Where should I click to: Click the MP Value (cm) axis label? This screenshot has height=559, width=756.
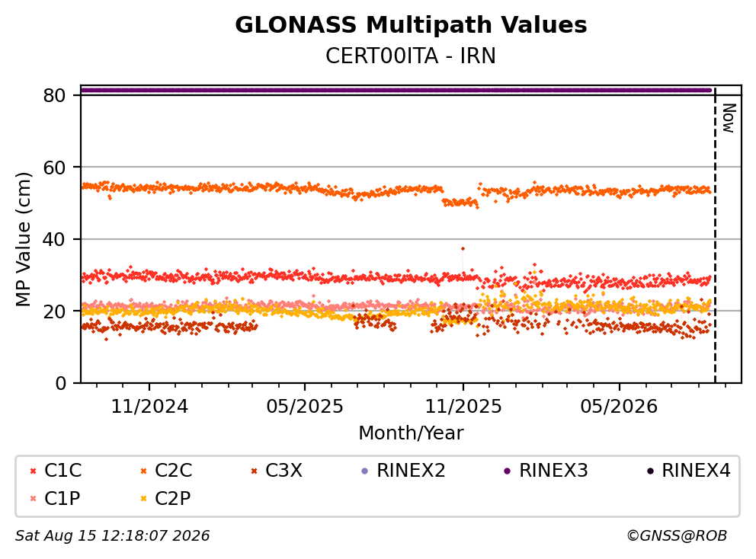[x=23, y=239]
